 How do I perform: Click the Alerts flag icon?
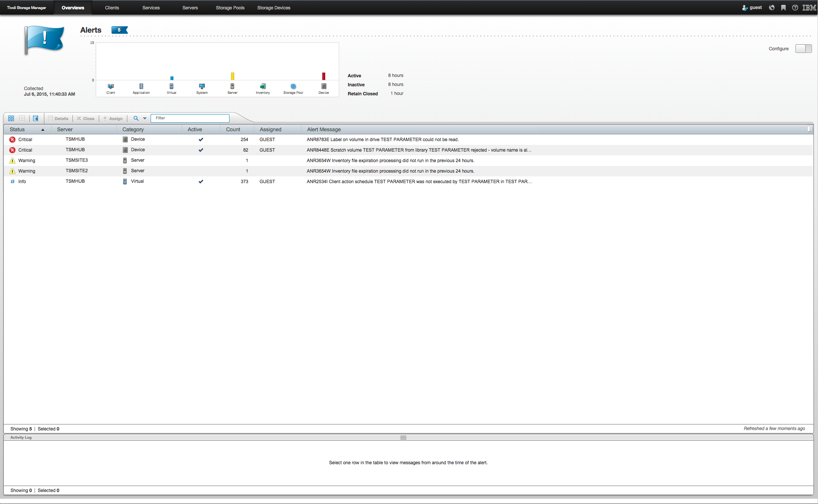(x=44, y=40)
